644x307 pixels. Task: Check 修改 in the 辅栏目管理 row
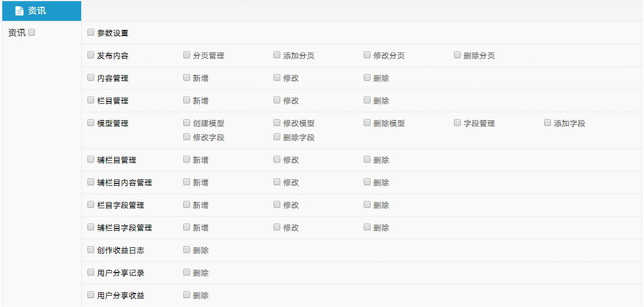[277, 160]
